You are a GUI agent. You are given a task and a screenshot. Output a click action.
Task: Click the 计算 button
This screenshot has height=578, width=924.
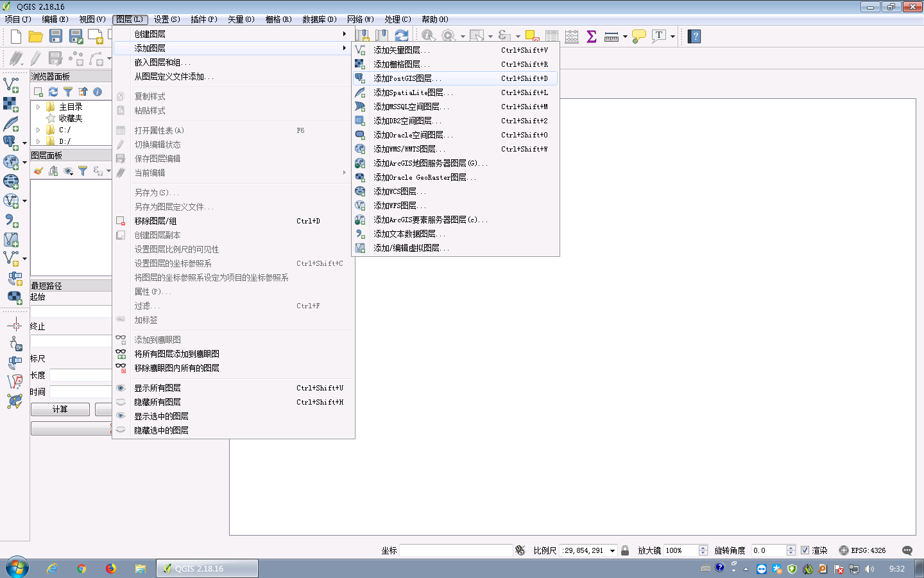point(60,409)
